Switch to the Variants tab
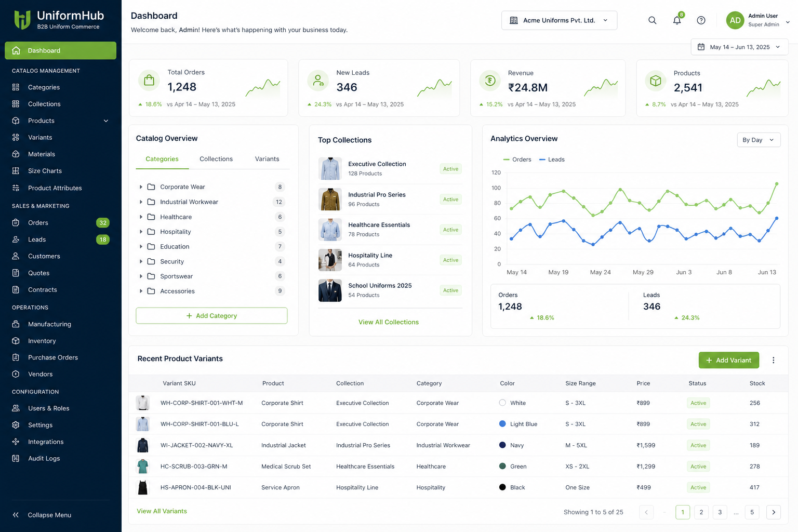Image resolution: width=798 pixels, height=532 pixels. point(267,159)
